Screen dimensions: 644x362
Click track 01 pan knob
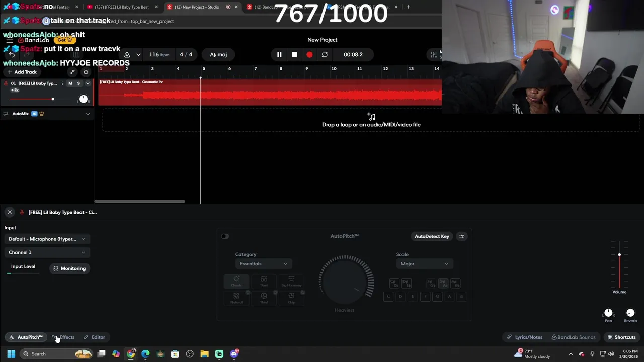84,99
